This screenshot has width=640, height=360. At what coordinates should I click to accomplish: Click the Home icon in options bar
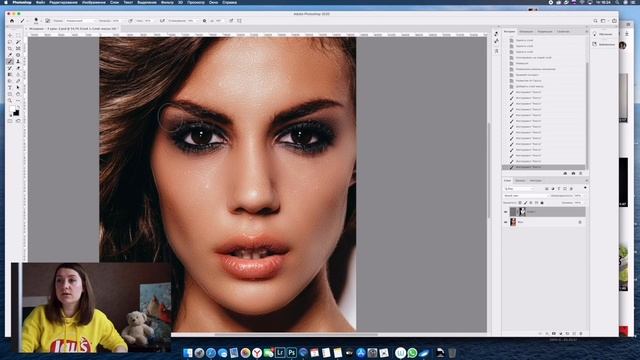click(x=12, y=21)
